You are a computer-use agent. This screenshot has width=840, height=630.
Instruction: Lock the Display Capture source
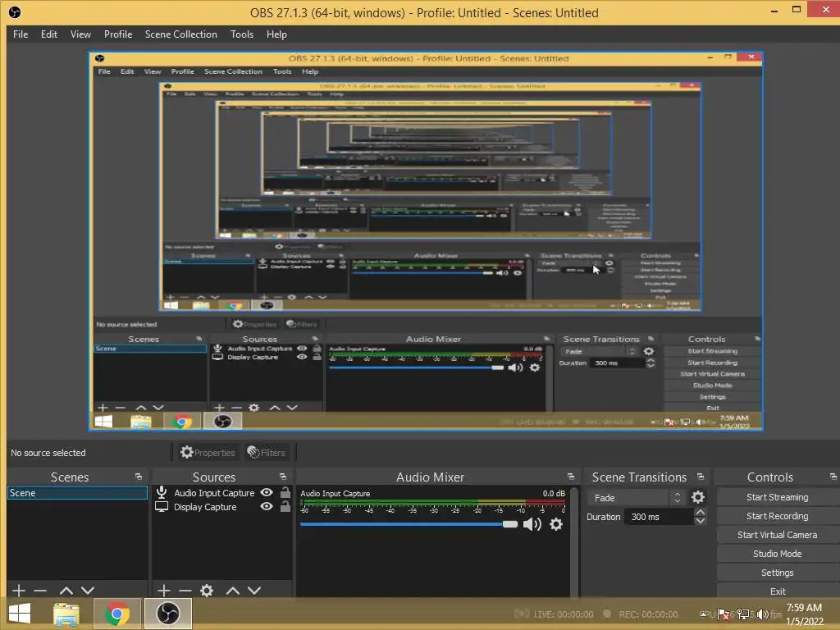[x=285, y=507]
